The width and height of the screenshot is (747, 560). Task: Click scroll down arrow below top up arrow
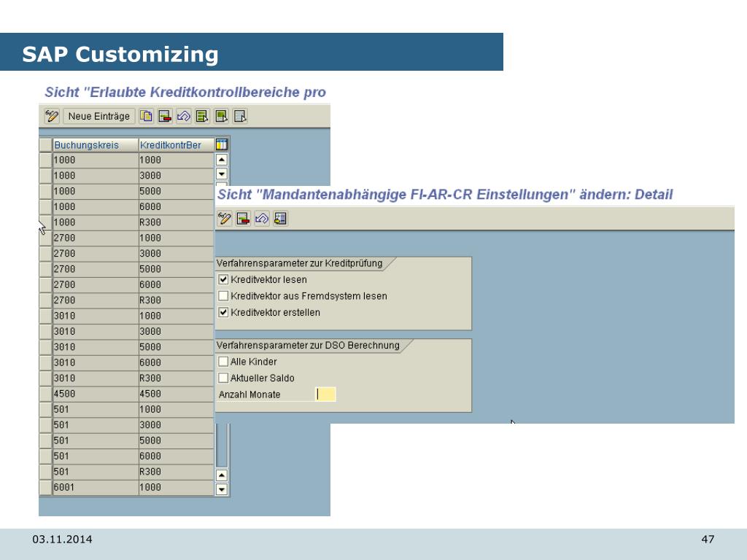(222, 174)
